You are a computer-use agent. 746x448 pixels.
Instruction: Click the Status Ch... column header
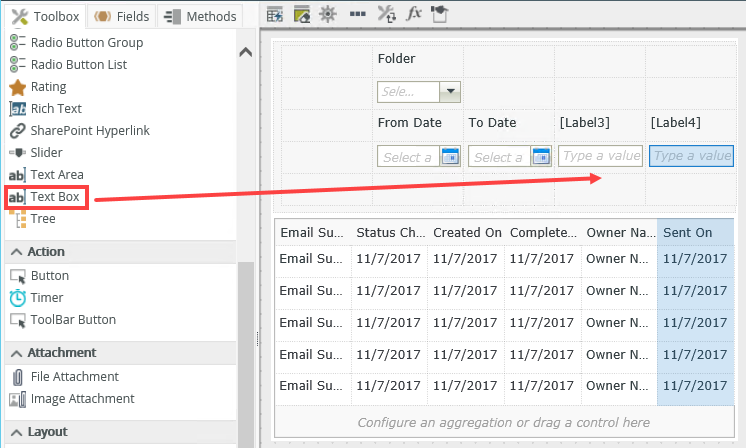(x=390, y=233)
